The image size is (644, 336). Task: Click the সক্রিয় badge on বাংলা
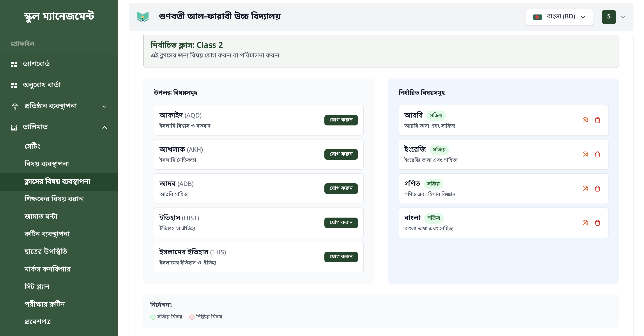click(x=434, y=218)
